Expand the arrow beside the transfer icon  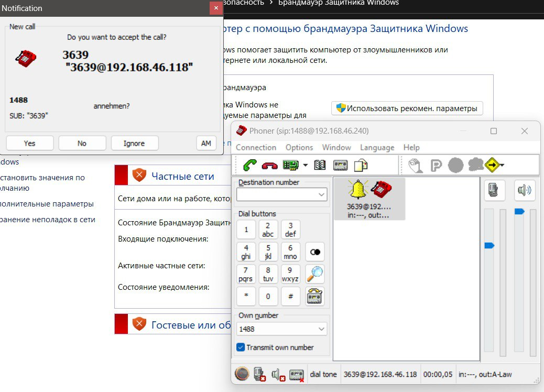pos(502,166)
